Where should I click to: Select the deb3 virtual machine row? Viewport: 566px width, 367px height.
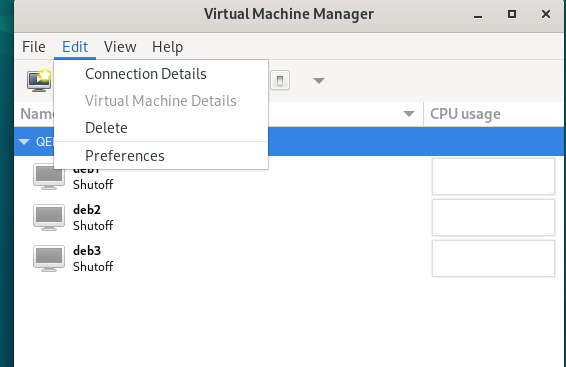pyautogui.click(x=289, y=258)
